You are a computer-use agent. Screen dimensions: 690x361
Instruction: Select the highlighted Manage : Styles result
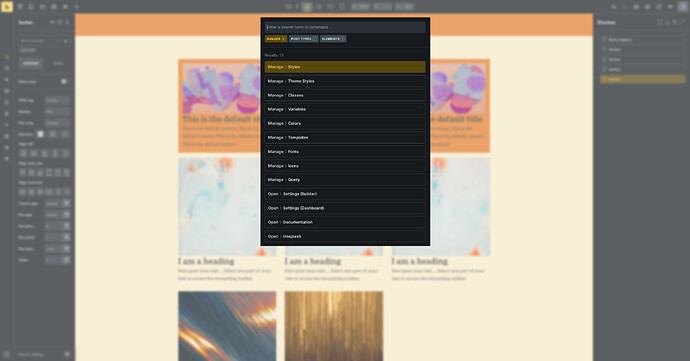pos(345,67)
